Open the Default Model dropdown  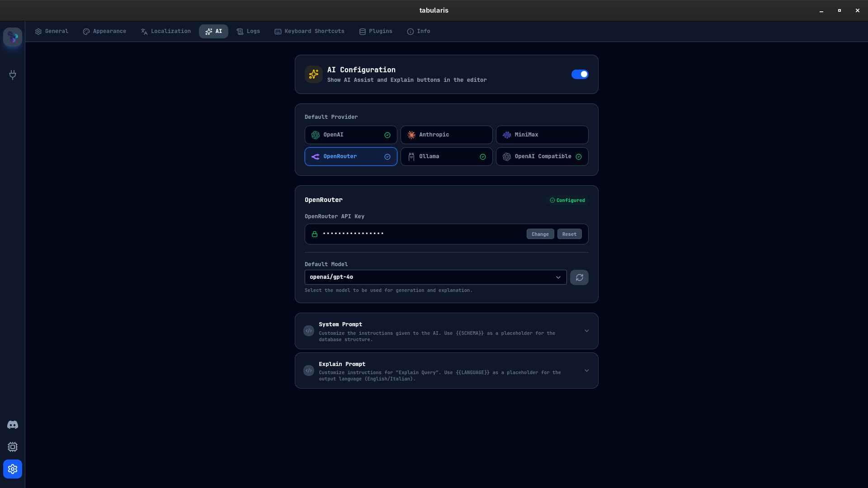[435, 277]
